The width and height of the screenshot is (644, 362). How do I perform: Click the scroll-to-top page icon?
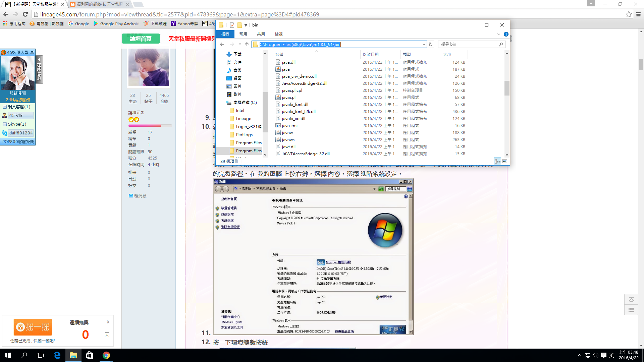631,300
